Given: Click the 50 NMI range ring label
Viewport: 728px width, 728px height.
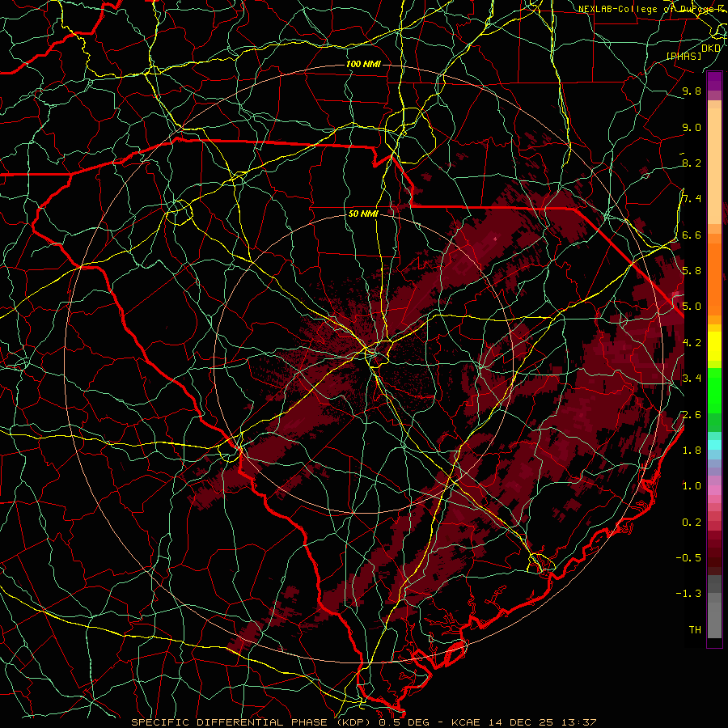Looking at the screenshot, I should [363, 214].
